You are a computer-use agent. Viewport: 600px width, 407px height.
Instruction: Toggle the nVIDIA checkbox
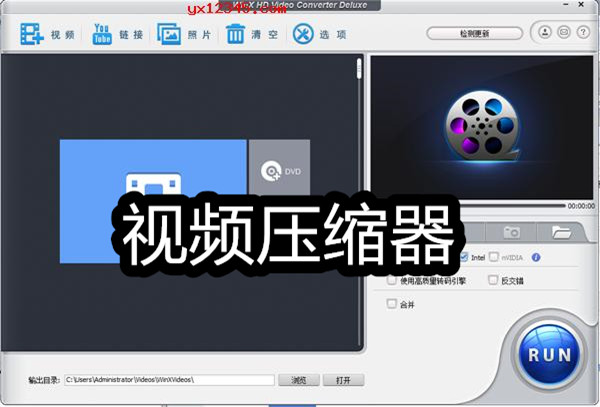pyautogui.click(x=494, y=257)
